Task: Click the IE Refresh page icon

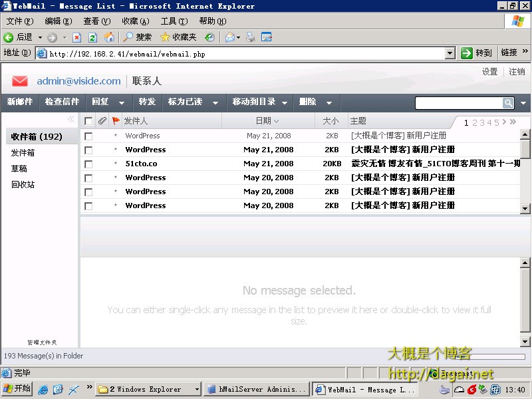Action: [93, 37]
